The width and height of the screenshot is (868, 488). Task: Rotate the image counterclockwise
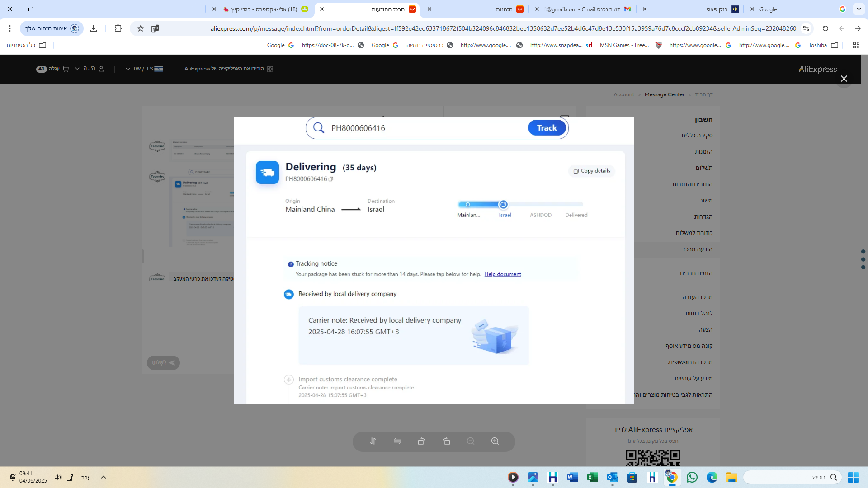pyautogui.click(x=421, y=441)
